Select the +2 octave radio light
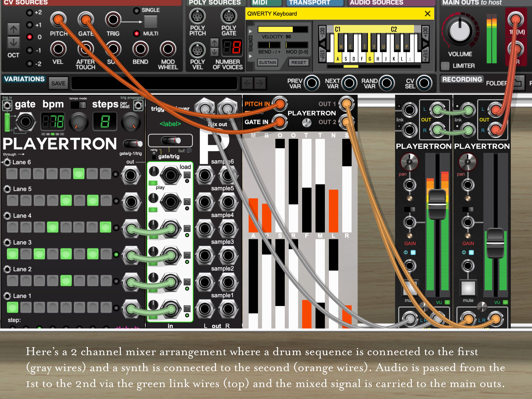Viewport: 532px width, 399px height. click(x=29, y=12)
